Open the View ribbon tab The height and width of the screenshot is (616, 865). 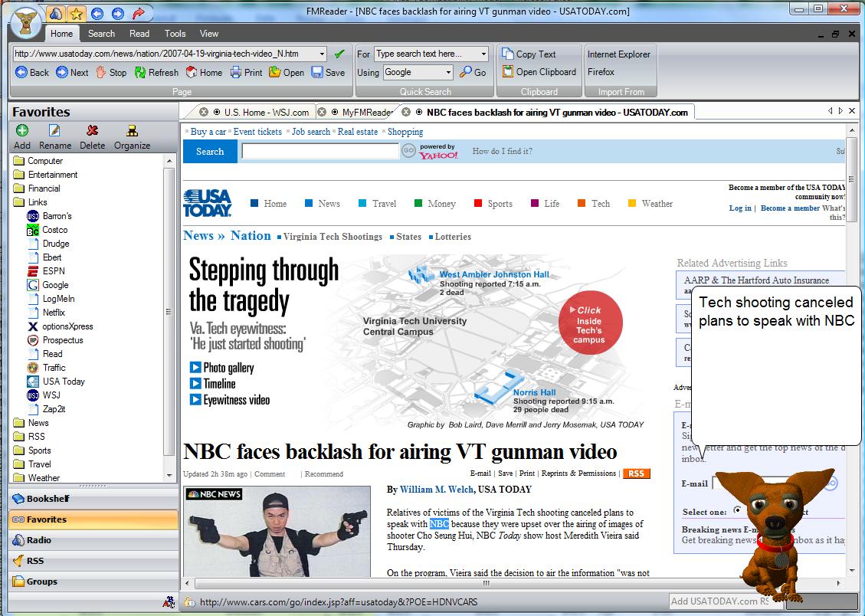click(209, 34)
